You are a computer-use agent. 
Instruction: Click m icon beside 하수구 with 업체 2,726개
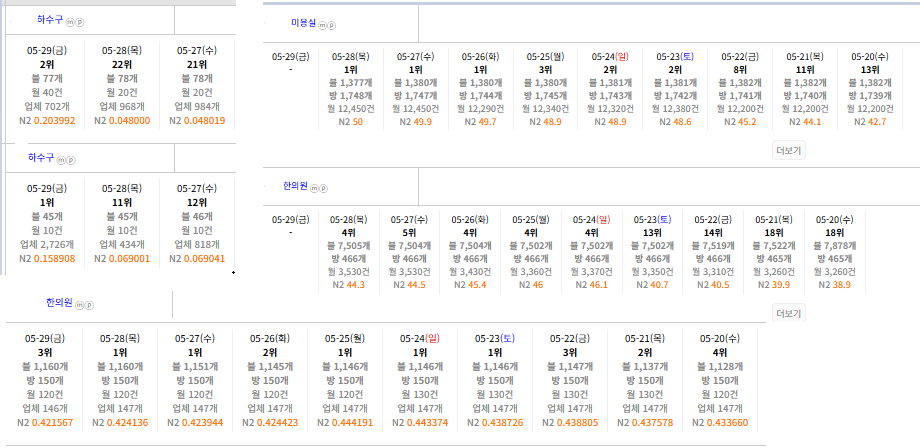click(x=62, y=160)
